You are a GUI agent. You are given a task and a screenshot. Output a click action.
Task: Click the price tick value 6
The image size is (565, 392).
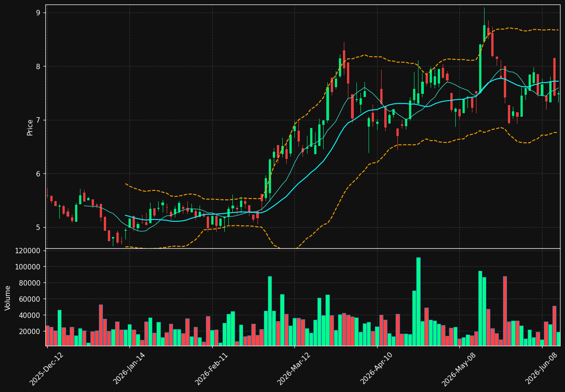(38, 174)
